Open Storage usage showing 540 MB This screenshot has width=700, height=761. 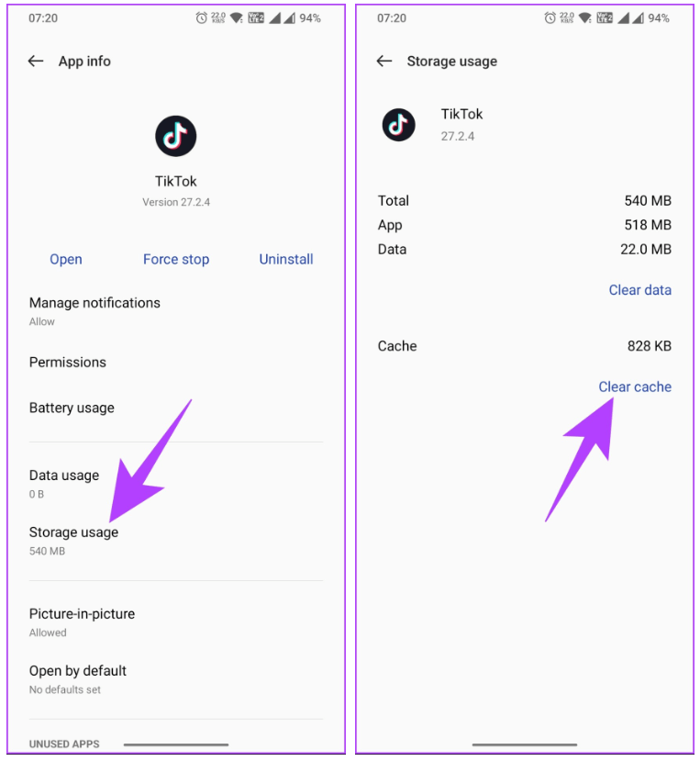click(x=73, y=540)
